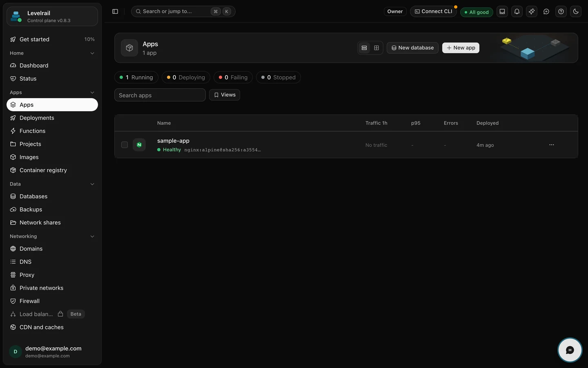The width and height of the screenshot is (588, 368).
Task: Open the demo@example.com account menu
Action: (52, 352)
